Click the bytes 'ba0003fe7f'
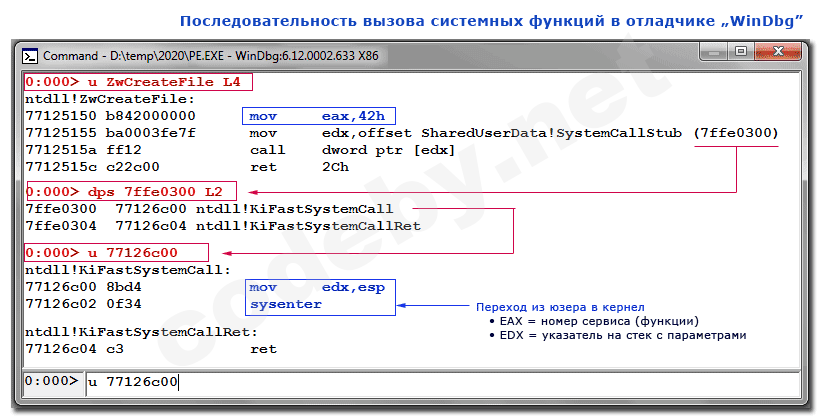 150,133
